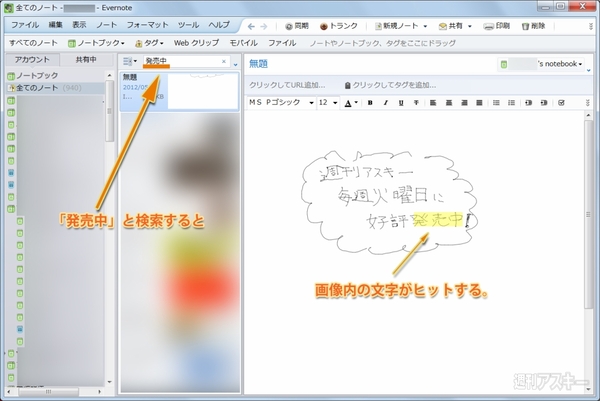
Task: Center align text
Action: pos(448,103)
